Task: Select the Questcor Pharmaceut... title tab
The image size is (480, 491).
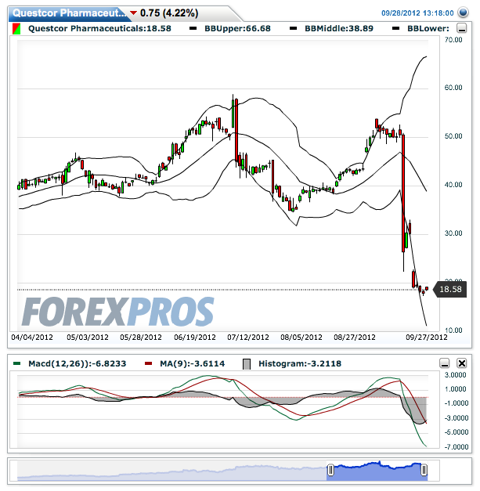Action: pyautogui.click(x=69, y=13)
